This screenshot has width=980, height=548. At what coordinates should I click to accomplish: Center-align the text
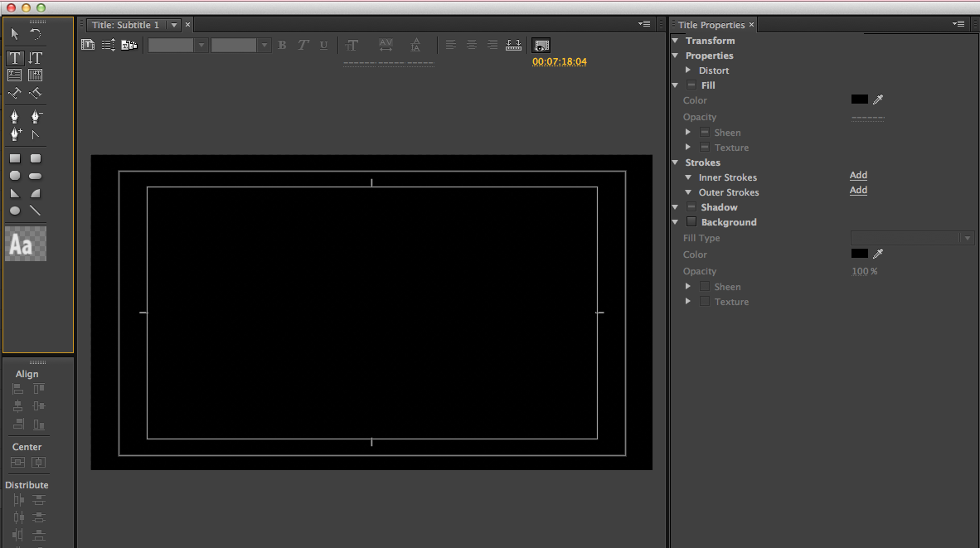tap(472, 45)
